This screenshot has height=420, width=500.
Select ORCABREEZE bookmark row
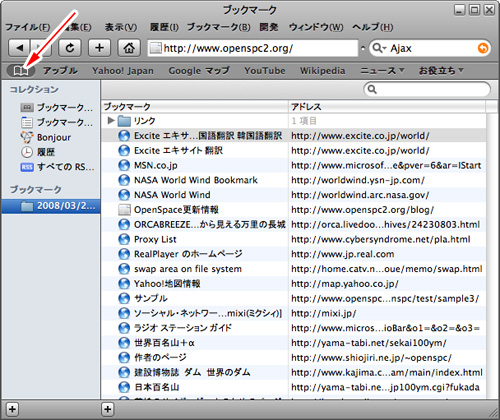(293, 225)
